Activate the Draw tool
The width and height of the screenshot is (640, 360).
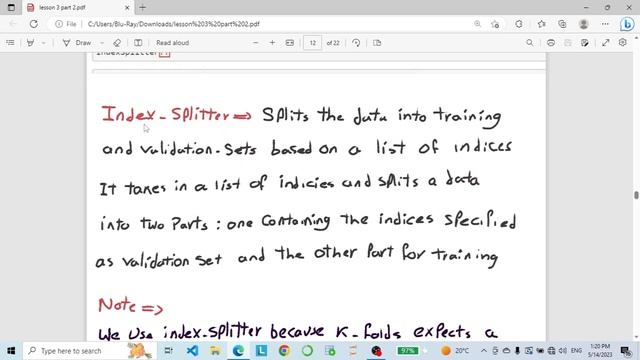tap(77, 42)
